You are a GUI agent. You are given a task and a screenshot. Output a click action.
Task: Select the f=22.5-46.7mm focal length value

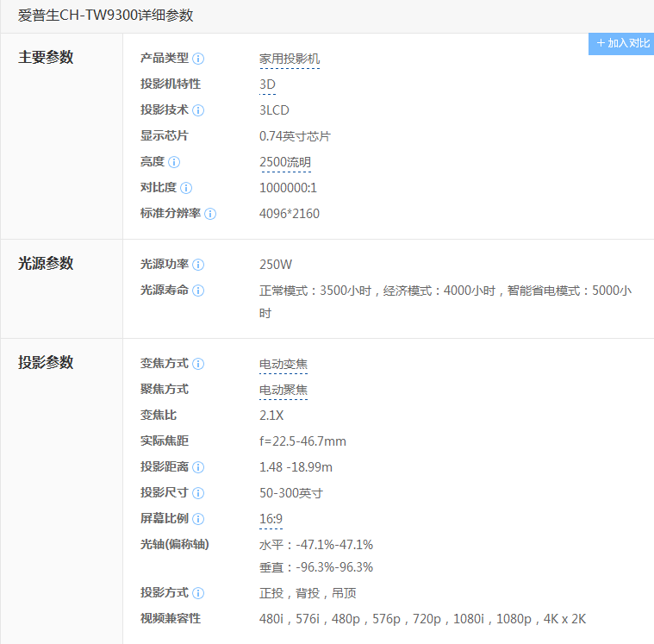tap(302, 441)
